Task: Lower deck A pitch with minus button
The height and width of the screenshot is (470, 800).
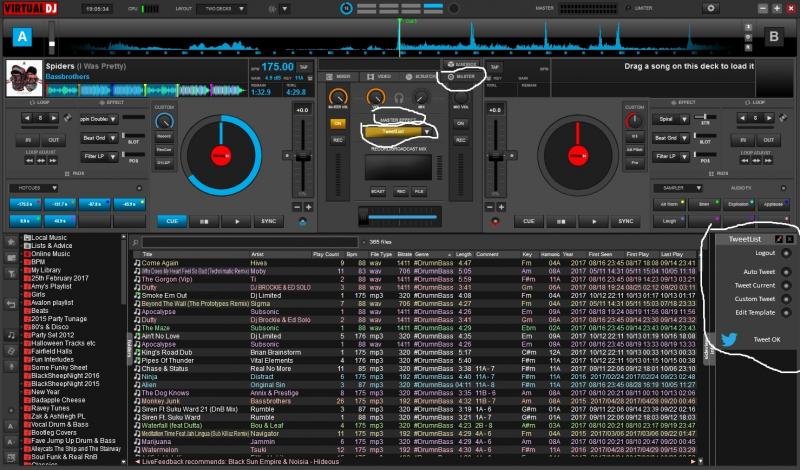Action: 297,207
